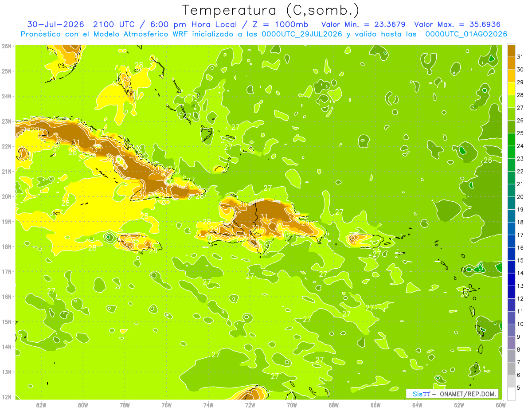Image resolution: width=532 pixels, height=411 pixels.
Task: Click the "72W" longitude axis label
Action: point(250,405)
